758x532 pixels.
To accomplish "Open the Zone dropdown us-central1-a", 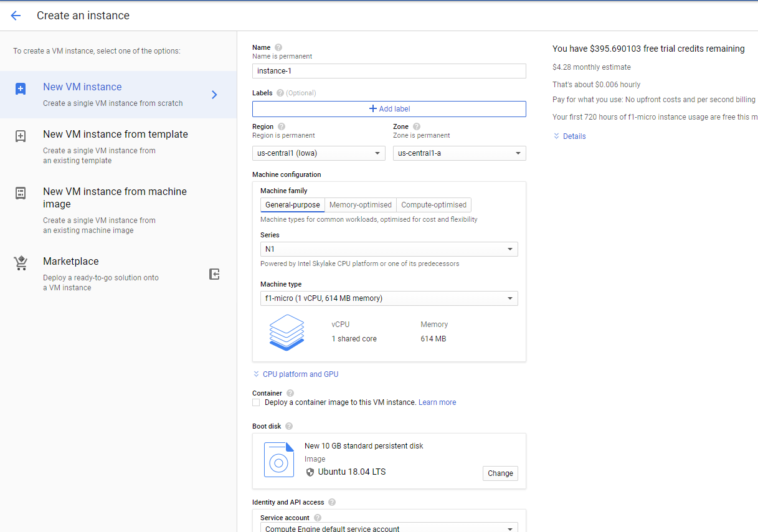I will 460,153.
